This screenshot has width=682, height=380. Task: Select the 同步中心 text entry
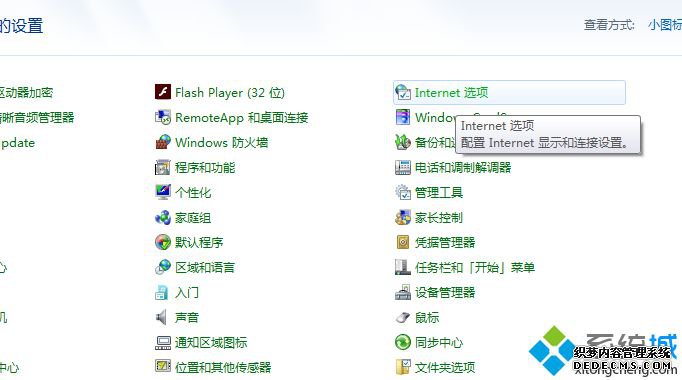pyautogui.click(x=439, y=343)
